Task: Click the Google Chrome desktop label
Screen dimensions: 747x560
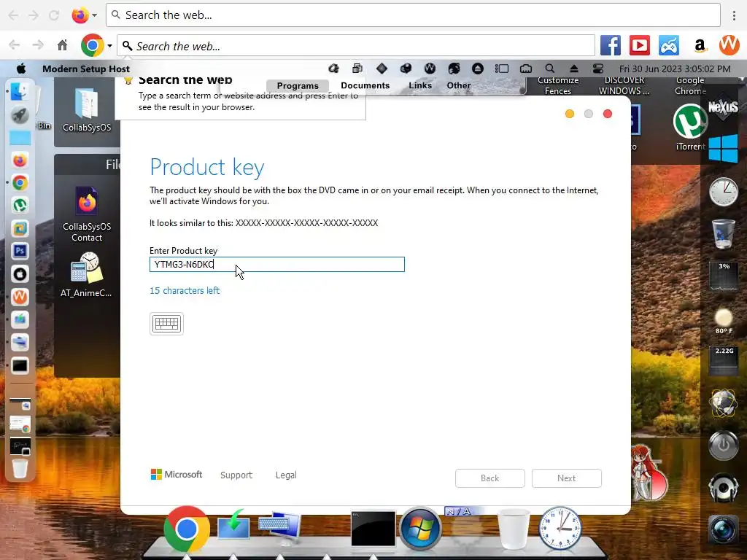Action: point(690,86)
